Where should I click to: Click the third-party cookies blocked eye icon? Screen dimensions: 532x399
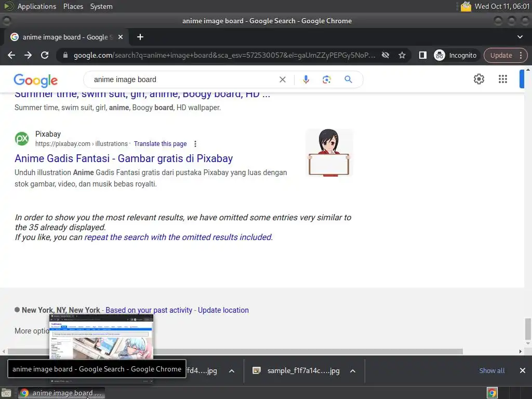pyautogui.click(x=385, y=55)
